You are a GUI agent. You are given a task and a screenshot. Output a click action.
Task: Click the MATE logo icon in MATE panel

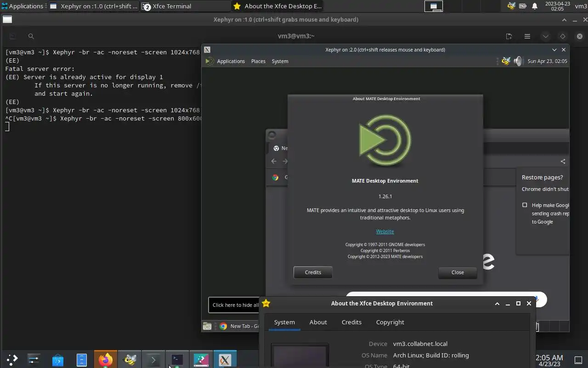click(x=209, y=61)
